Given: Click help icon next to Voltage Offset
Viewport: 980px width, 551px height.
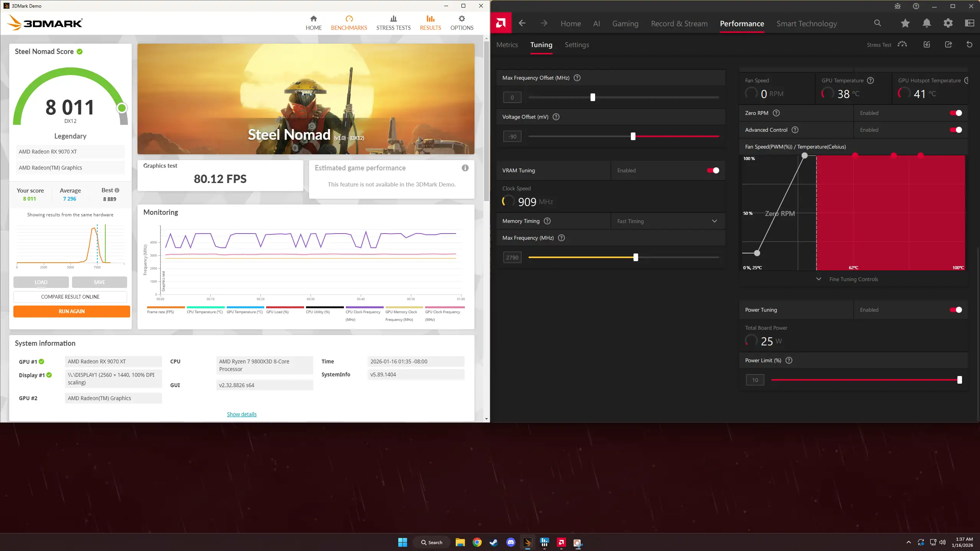Looking at the screenshot, I should click(x=556, y=117).
